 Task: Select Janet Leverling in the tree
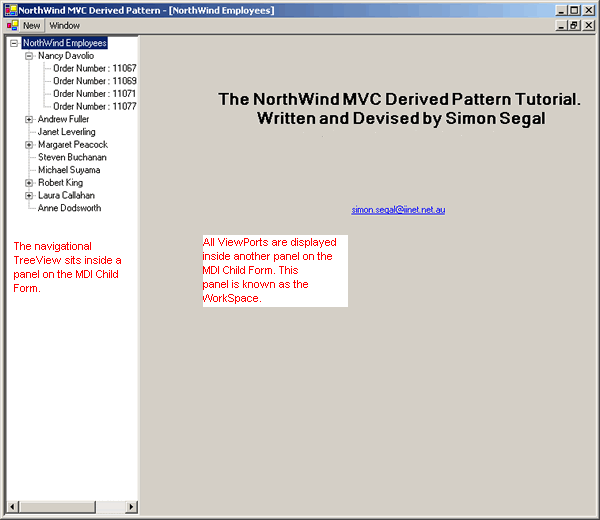pyautogui.click(x=67, y=132)
